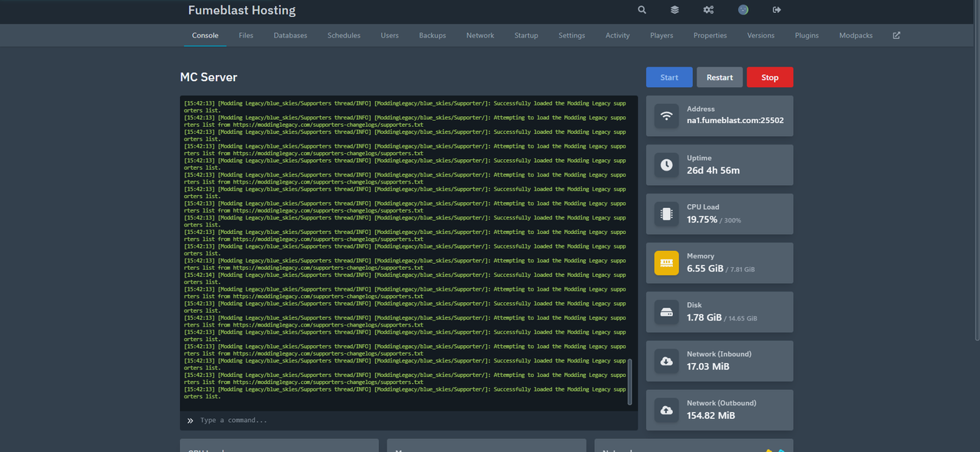Screen dimensions: 980x452
Task: Click inbound network value 17.03 MiB
Action: point(708,366)
